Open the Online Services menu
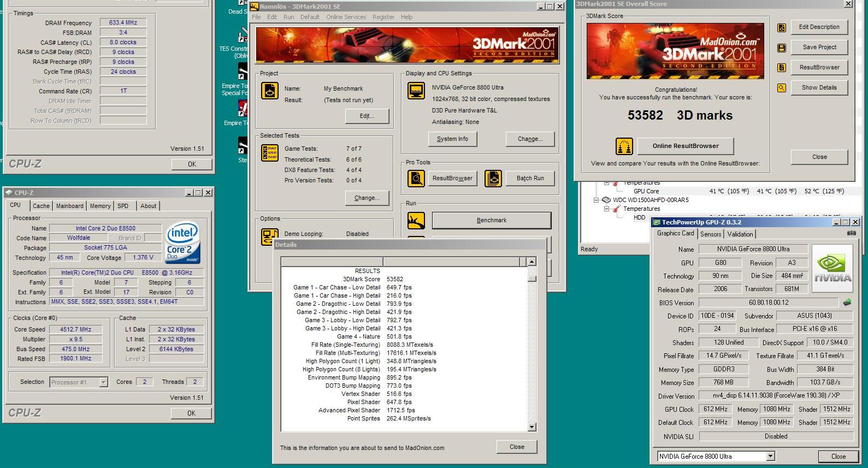 click(x=346, y=17)
